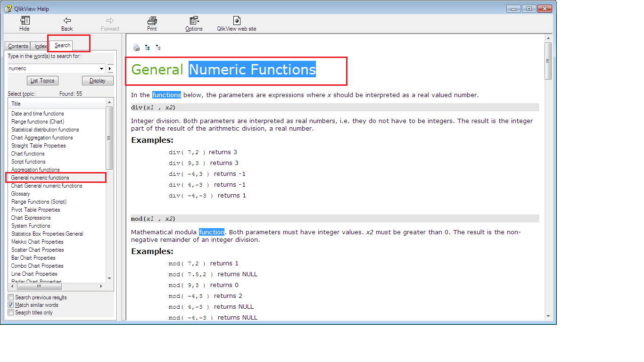Expand the search word history dropdown
Screen dimensions: 644x362
(x=102, y=68)
